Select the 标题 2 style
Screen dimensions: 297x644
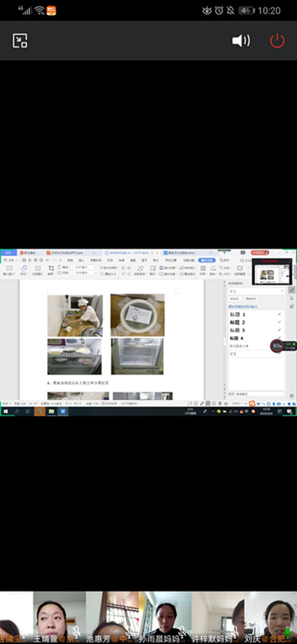[x=255, y=323]
